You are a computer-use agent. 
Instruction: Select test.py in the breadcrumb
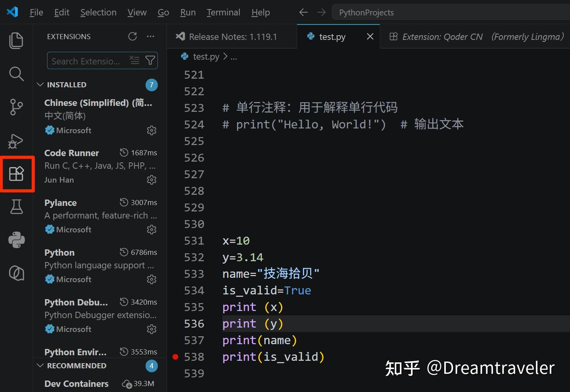pyautogui.click(x=206, y=57)
